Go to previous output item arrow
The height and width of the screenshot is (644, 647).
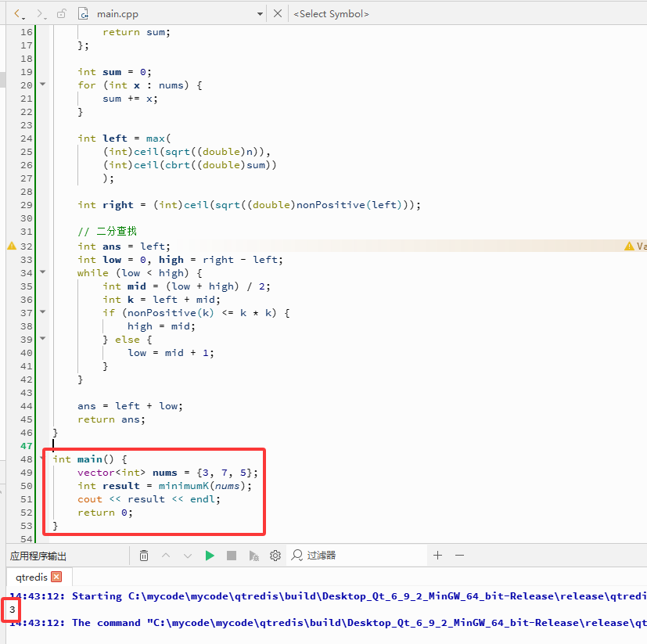tap(166, 556)
